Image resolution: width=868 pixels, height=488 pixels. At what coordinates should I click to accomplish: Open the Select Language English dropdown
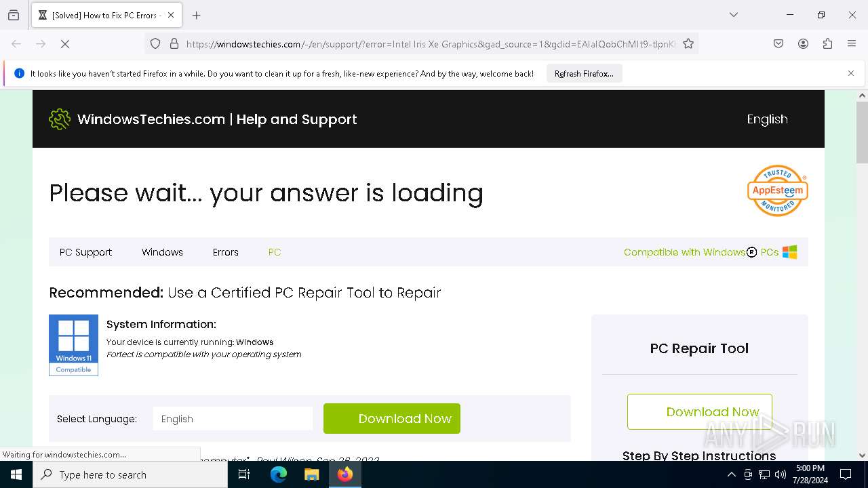click(233, 419)
